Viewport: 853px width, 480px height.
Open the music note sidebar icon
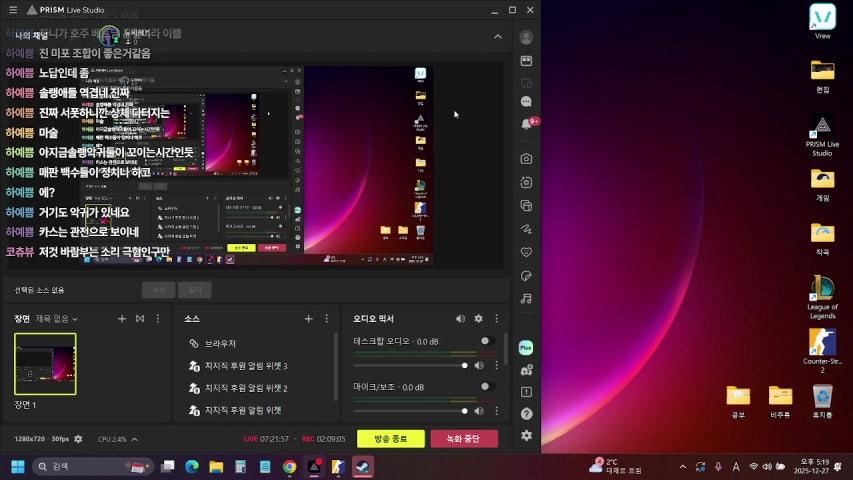point(526,298)
